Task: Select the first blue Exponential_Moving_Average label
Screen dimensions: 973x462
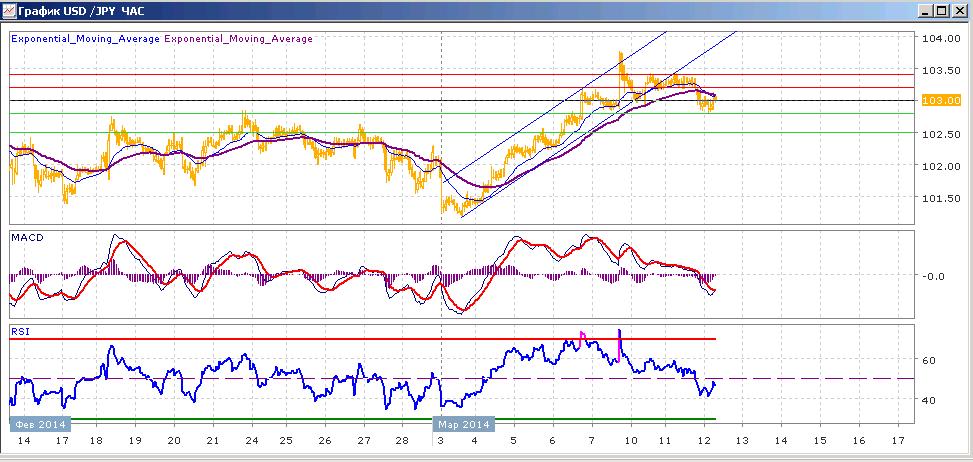Action: coord(86,38)
